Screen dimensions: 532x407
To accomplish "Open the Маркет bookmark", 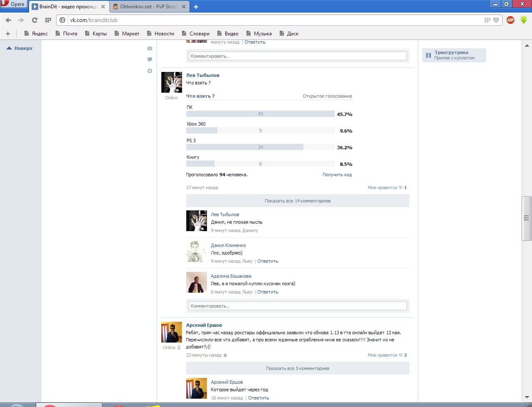I will 127,34.
